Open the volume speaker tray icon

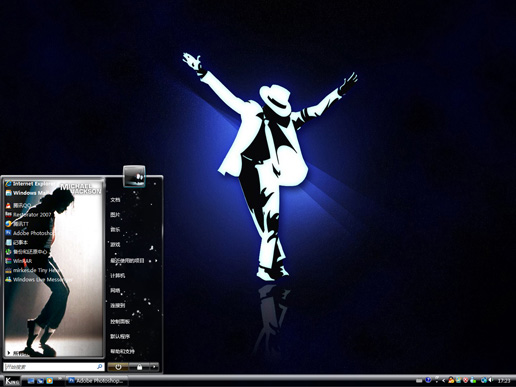[x=491, y=380]
